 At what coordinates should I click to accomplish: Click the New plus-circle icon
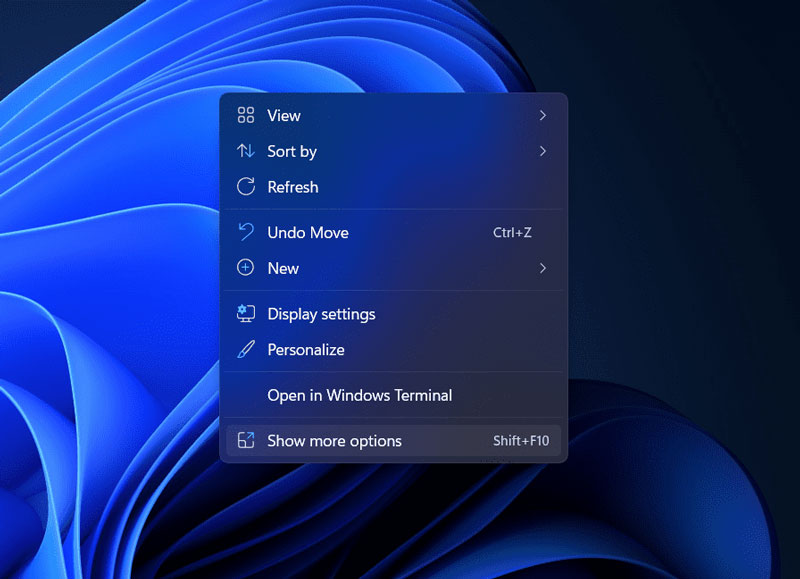[245, 268]
